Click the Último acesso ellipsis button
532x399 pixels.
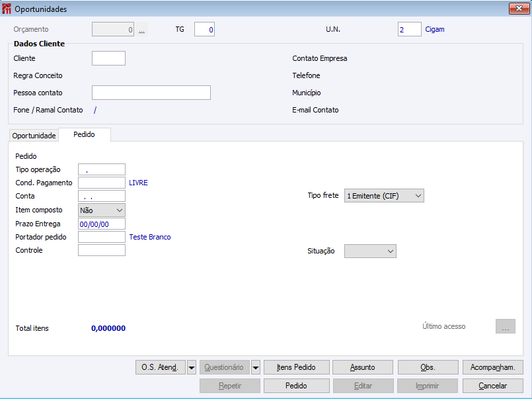(505, 326)
